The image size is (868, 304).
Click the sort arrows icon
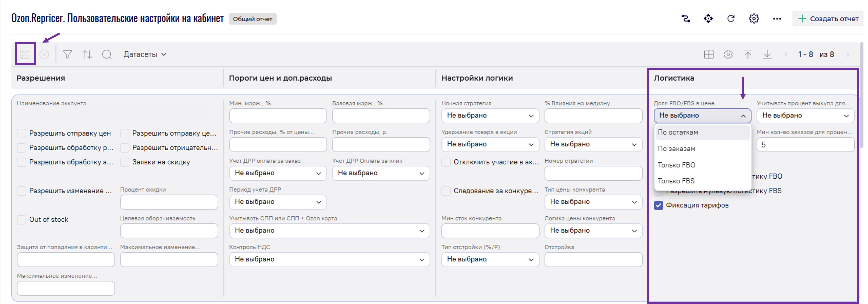87,54
